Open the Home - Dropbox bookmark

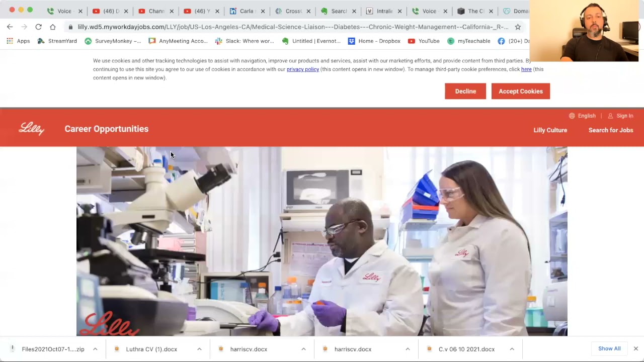pyautogui.click(x=374, y=41)
